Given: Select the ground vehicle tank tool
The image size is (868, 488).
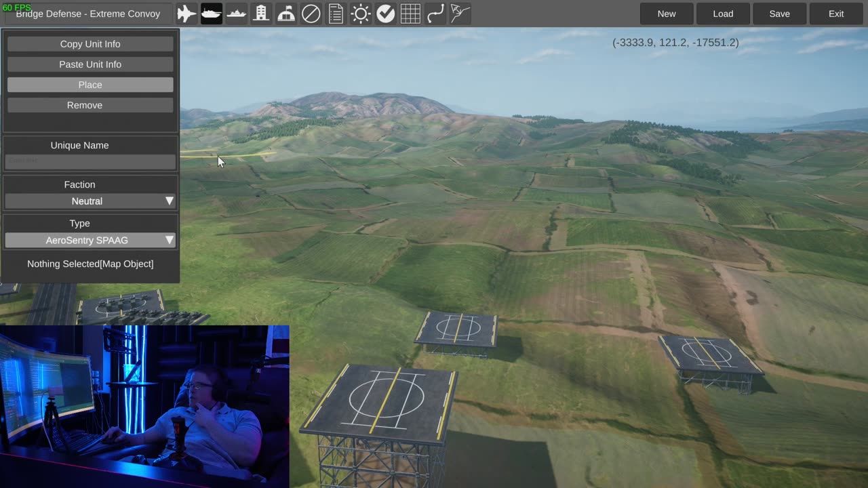Looking at the screenshot, I should (212, 14).
